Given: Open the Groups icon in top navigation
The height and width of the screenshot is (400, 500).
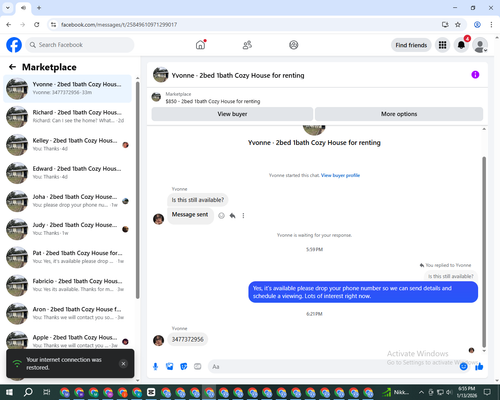Looking at the screenshot, I should [x=294, y=45].
